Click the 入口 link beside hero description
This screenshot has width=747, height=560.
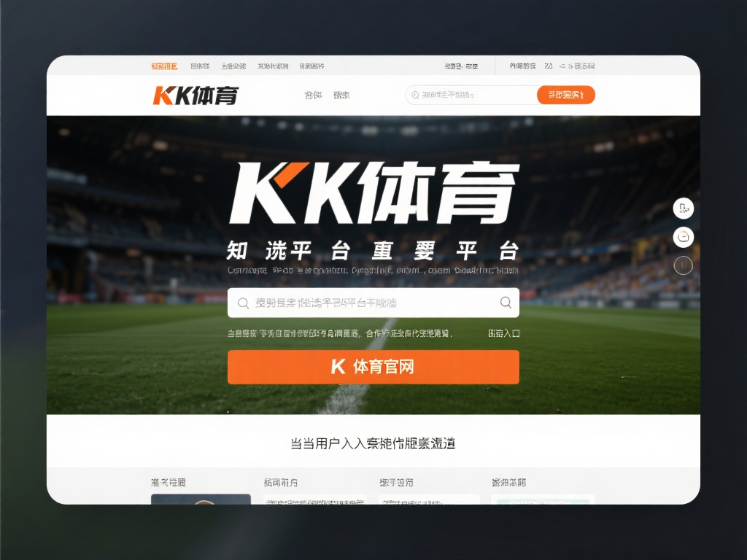tap(504, 333)
